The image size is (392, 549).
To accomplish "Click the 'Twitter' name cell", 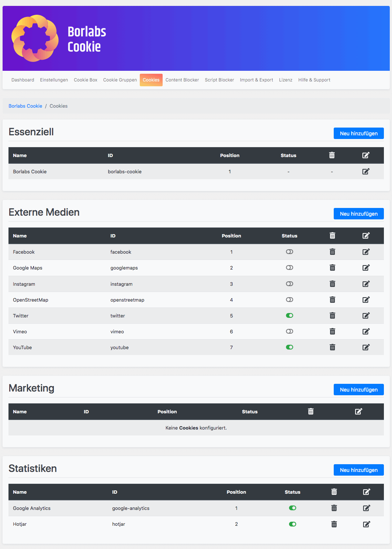I will (x=21, y=316).
